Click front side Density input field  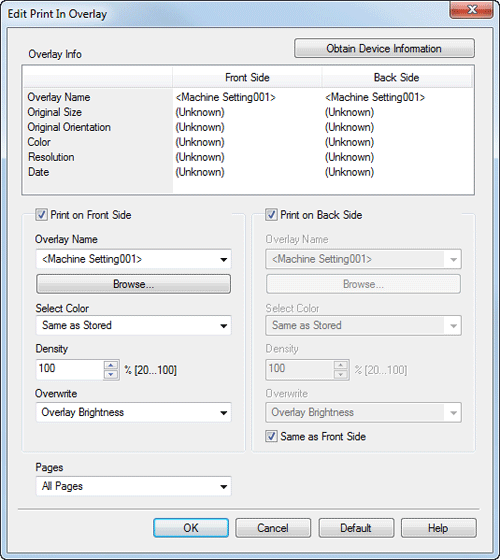click(x=70, y=369)
